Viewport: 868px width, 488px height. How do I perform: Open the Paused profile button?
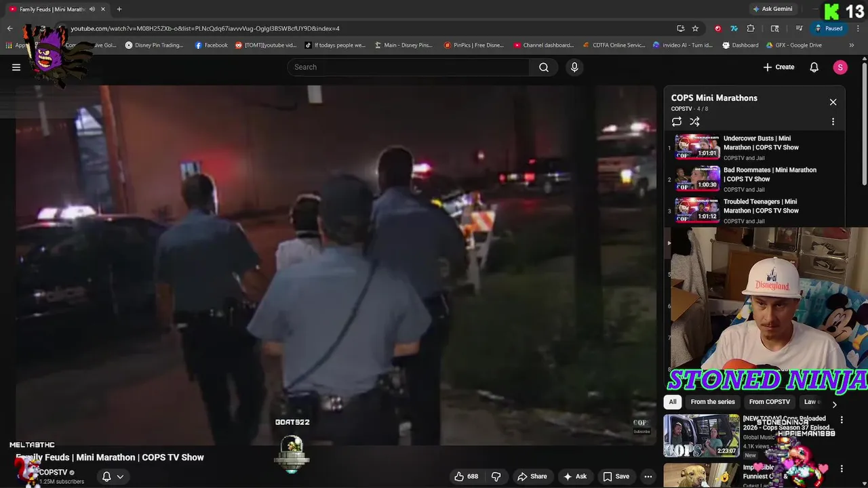[829, 28]
